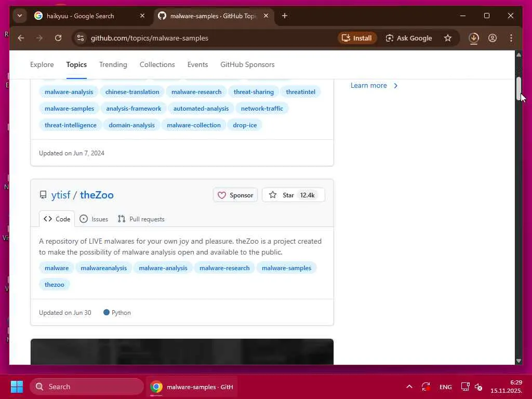Click the scrollbar down arrow
This screenshot has height=399, width=532.
519,361
